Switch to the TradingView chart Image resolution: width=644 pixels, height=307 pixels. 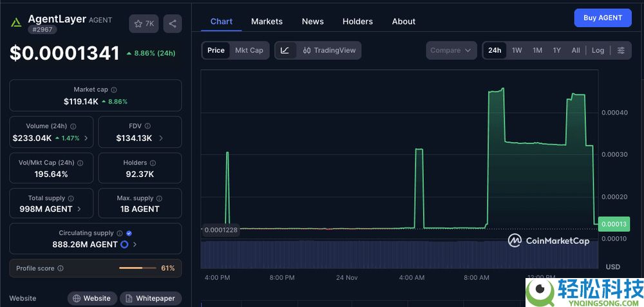click(329, 50)
